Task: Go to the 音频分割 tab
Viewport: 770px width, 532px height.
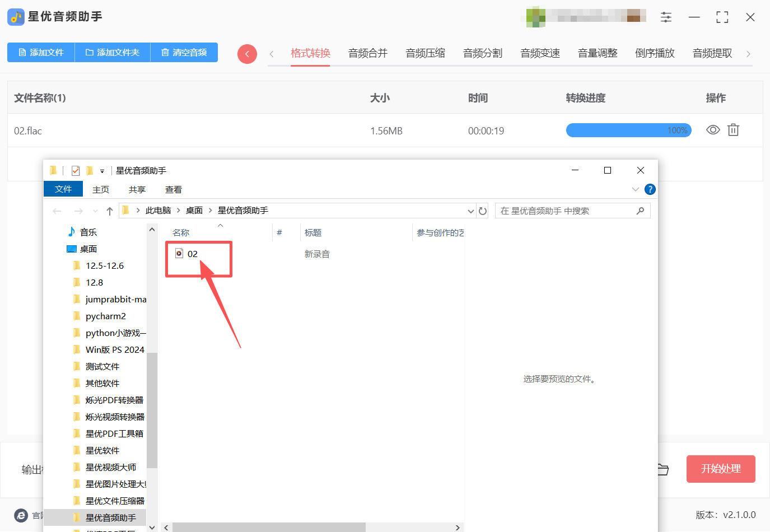Action: (483, 53)
